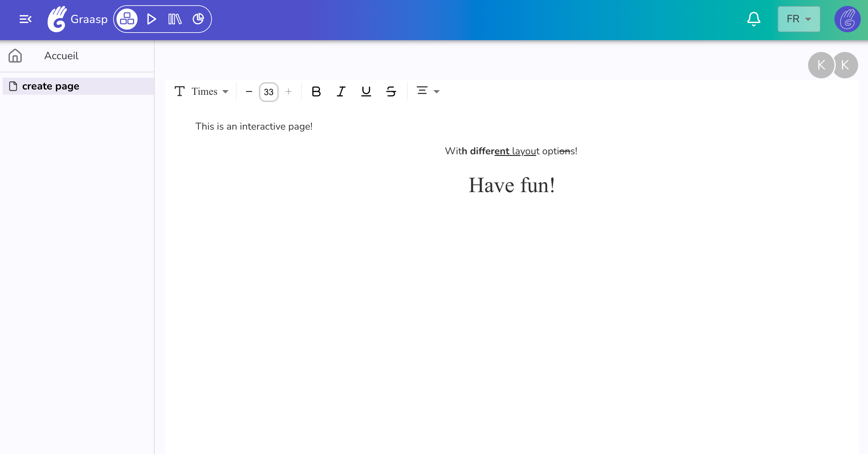Select Accueil in the sidebar
The image size is (868, 454).
coord(61,56)
